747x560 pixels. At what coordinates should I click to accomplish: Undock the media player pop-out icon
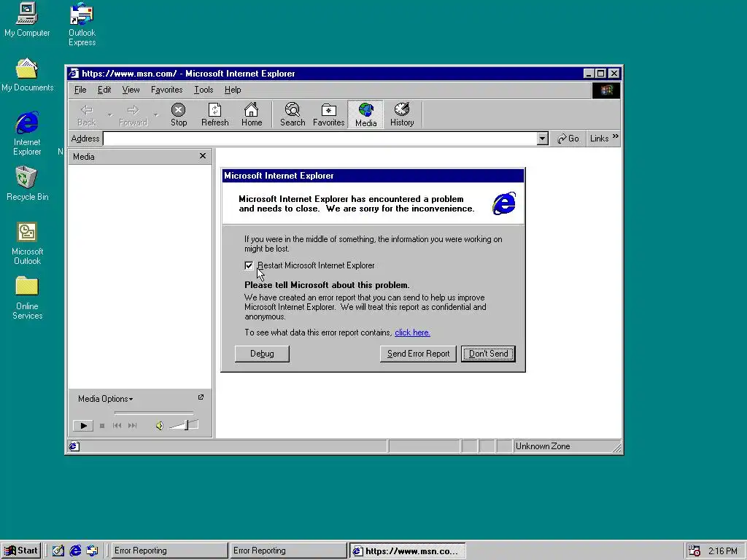(201, 397)
